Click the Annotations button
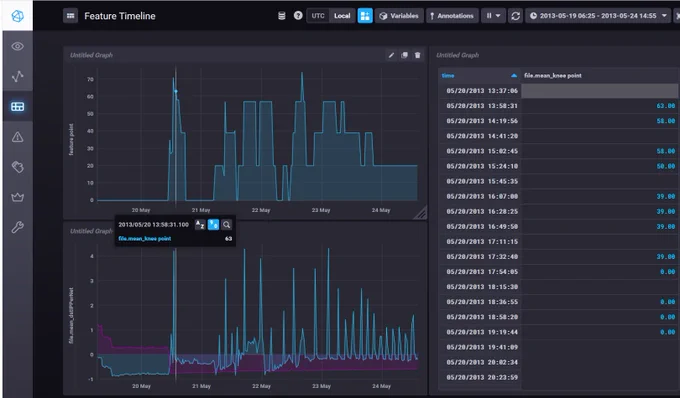The height and width of the screenshot is (398, 680). coord(452,16)
